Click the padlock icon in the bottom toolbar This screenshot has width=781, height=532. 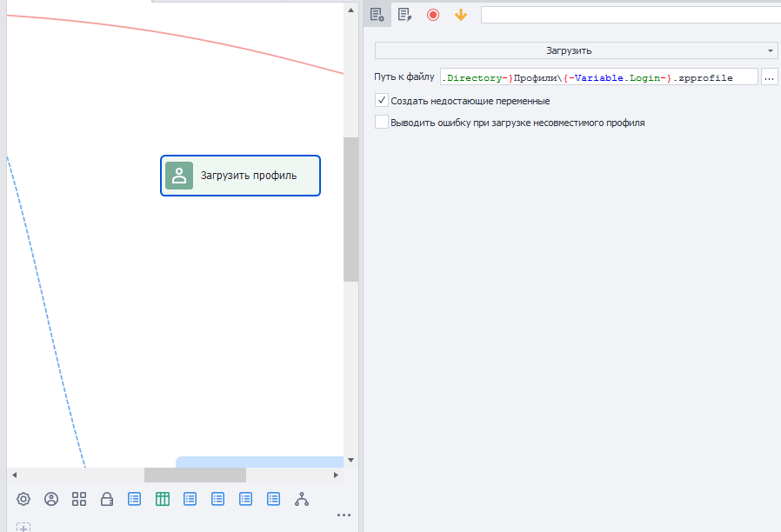(107, 499)
